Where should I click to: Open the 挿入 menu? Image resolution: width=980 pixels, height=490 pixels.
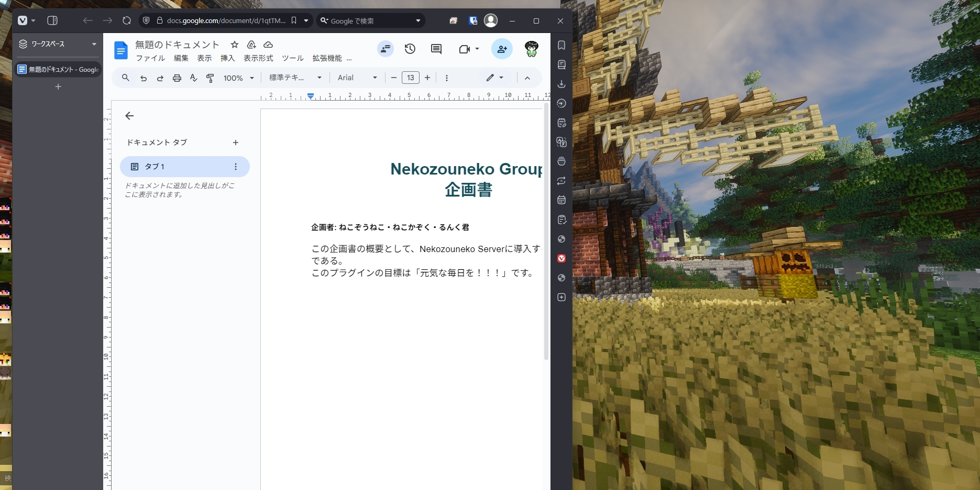point(227,58)
